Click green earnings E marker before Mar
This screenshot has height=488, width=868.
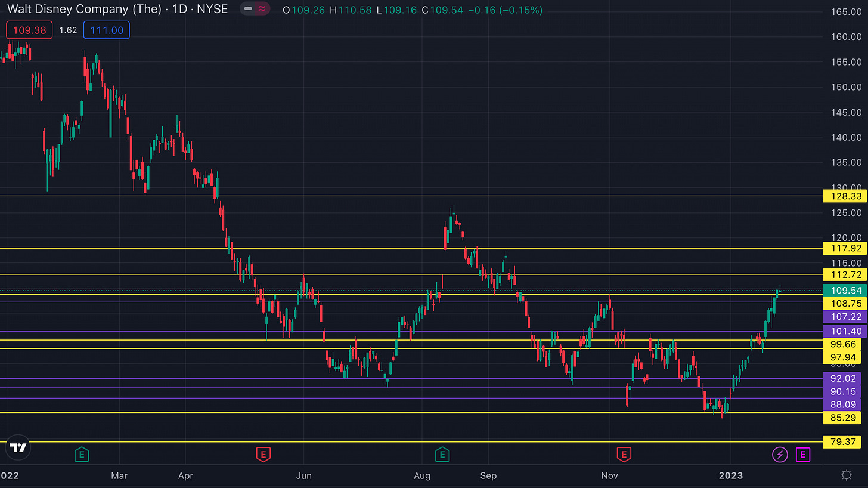[82, 455]
